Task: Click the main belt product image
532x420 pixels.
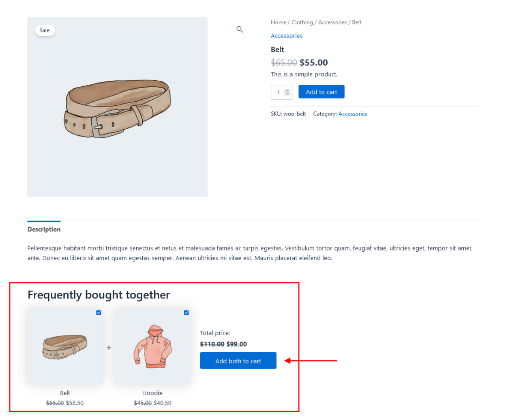Action: 117,107
